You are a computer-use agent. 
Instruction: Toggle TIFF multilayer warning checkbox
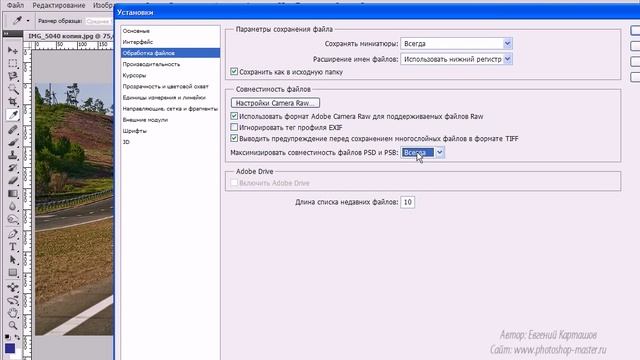pos(234,138)
